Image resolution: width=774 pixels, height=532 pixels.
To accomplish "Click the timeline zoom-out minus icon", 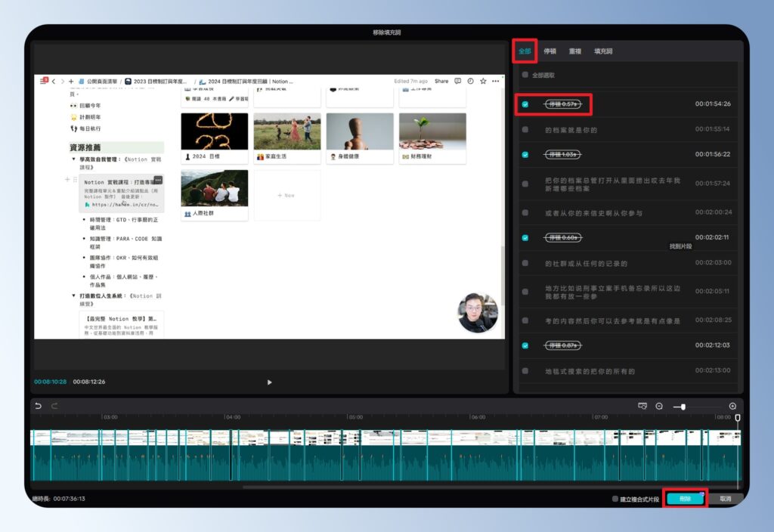I will [659, 407].
